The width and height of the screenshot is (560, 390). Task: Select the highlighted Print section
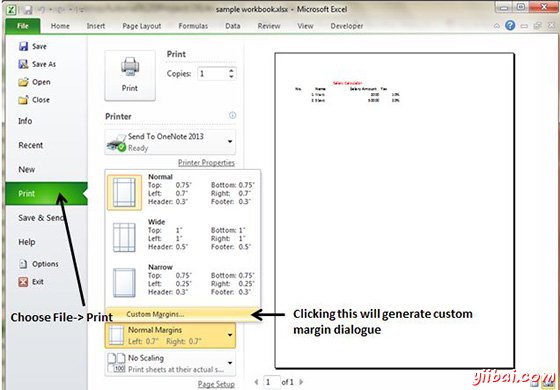click(x=46, y=194)
